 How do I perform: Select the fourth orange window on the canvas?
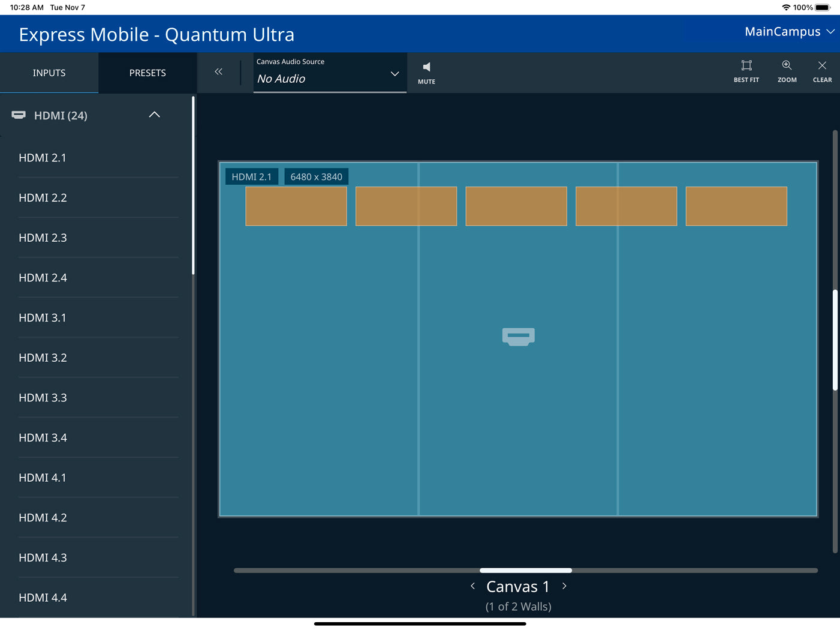626,206
